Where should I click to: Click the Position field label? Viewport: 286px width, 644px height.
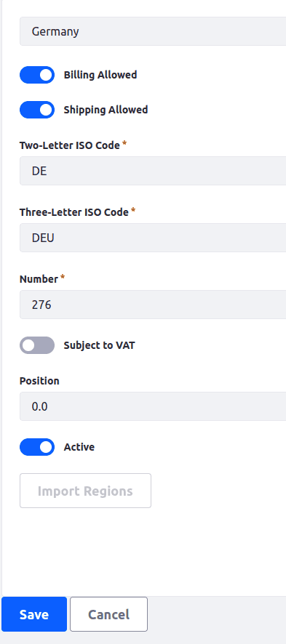pos(39,381)
